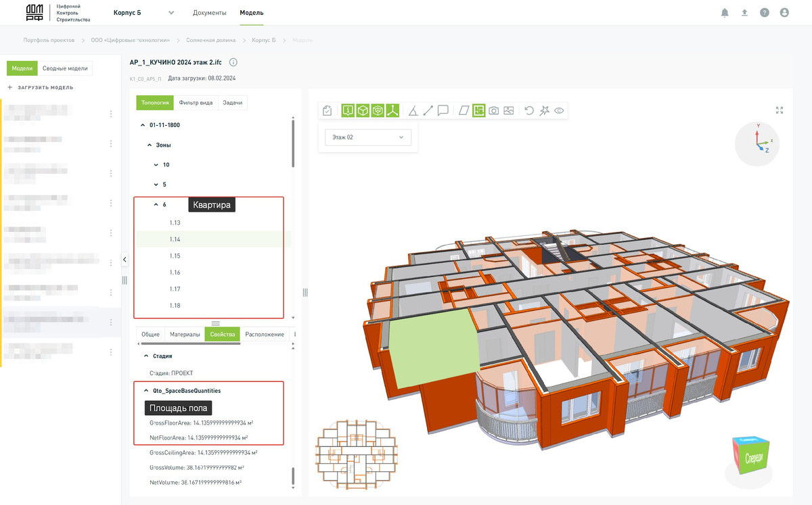Collapse the Стадии properties group

pyautogui.click(x=145, y=356)
